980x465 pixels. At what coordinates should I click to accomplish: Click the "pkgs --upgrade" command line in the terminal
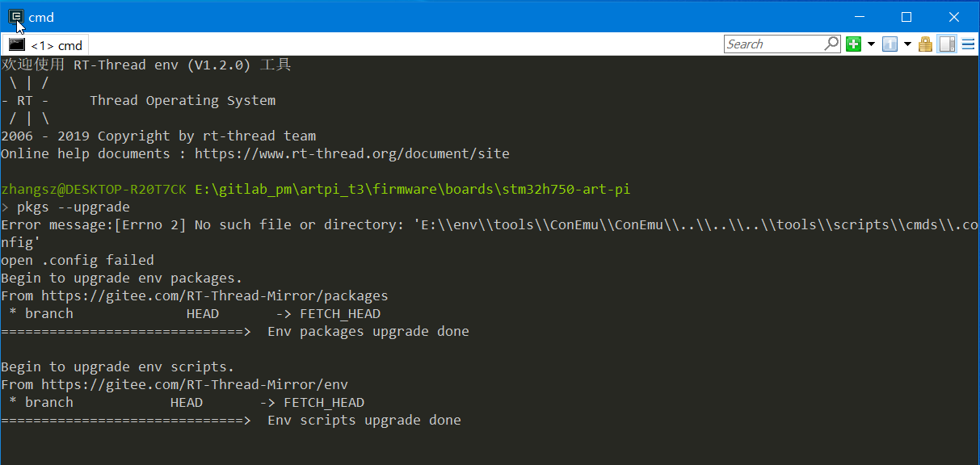click(73, 207)
